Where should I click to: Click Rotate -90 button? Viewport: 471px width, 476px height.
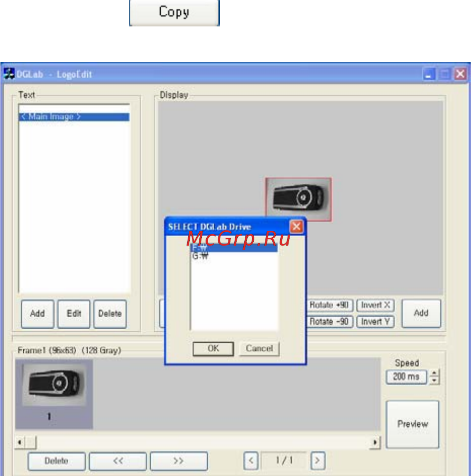329,322
